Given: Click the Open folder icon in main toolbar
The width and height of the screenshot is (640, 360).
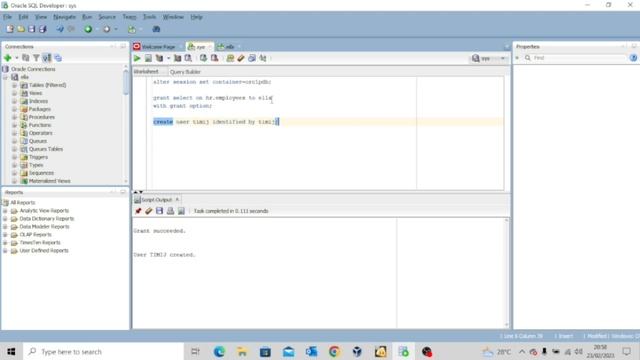Looking at the screenshot, I should tap(20, 29).
